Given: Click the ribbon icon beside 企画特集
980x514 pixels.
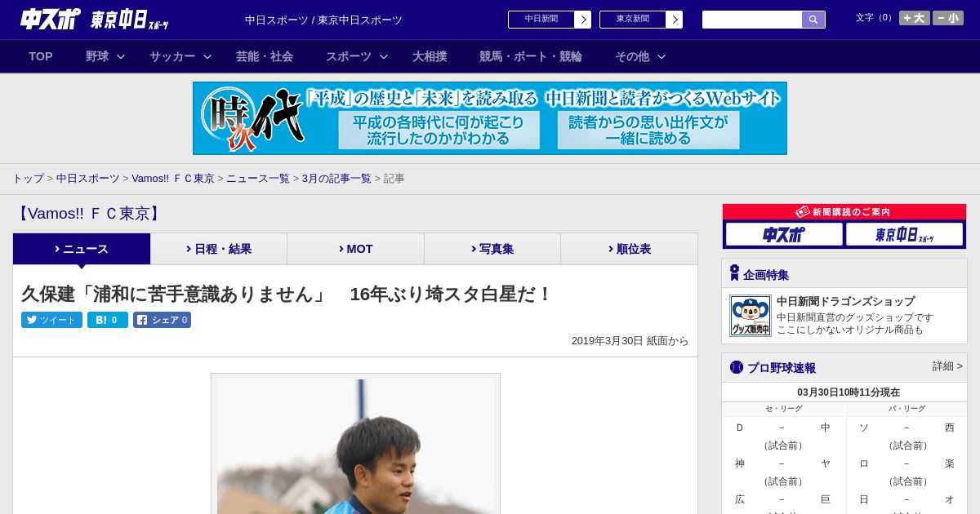Looking at the screenshot, I should click(x=734, y=273).
